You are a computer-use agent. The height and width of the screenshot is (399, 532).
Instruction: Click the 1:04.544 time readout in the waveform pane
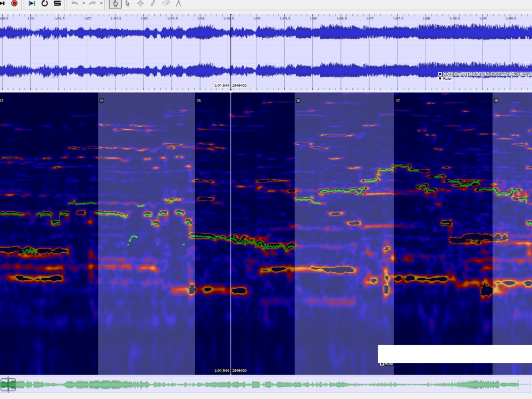[x=221, y=86]
